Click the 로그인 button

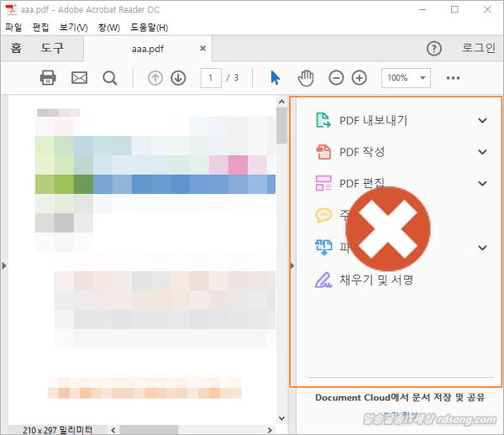479,49
